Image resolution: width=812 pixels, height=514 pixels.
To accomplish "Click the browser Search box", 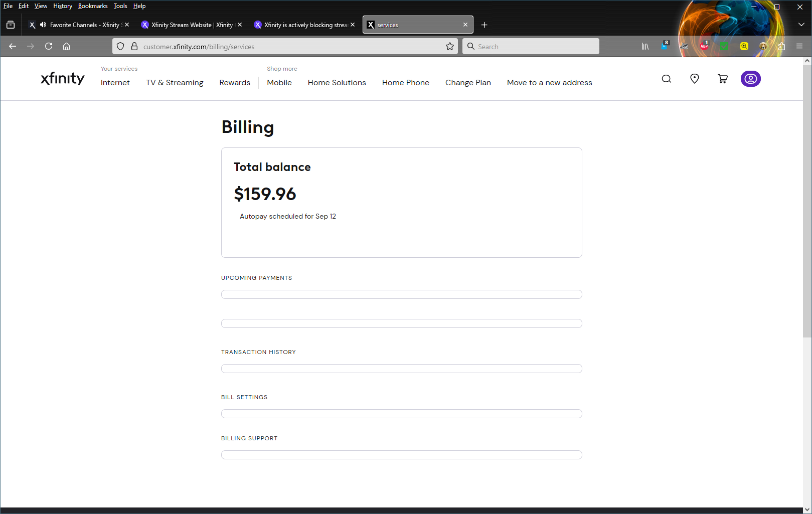I will (531, 46).
